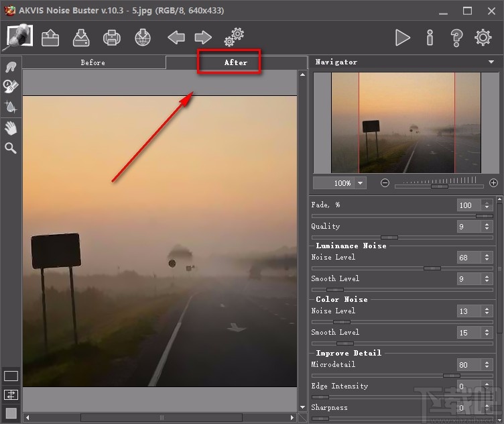Click the Save image icon
The image size is (504, 424).
pyautogui.click(x=81, y=38)
